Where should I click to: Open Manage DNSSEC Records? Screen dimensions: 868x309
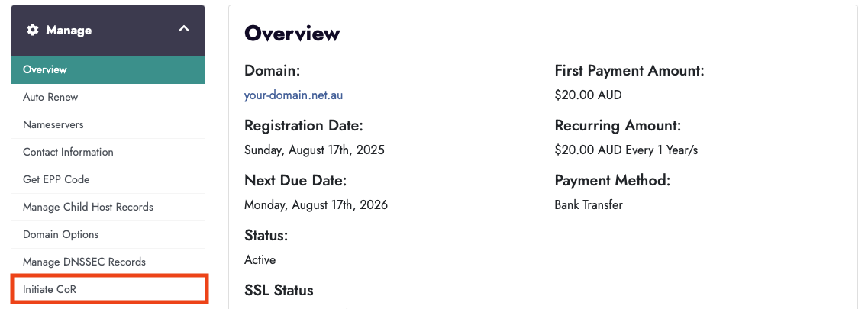point(84,262)
